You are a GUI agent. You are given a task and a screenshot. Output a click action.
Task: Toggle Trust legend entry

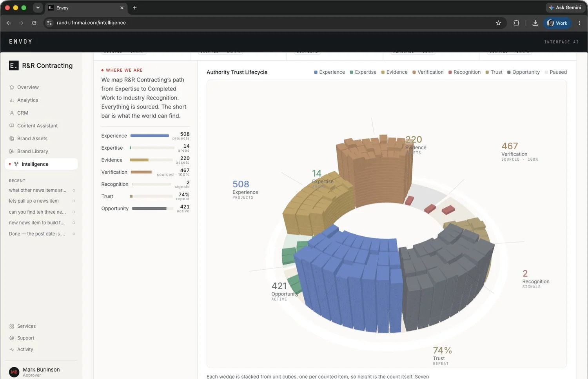[x=494, y=72]
